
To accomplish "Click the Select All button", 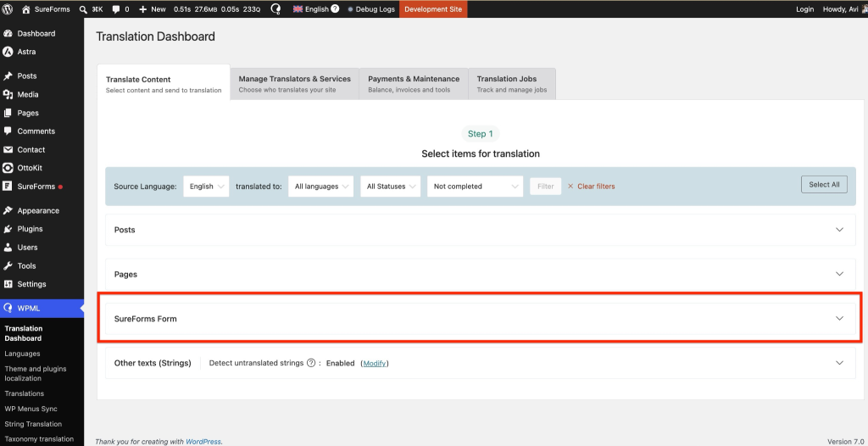I will point(824,185).
